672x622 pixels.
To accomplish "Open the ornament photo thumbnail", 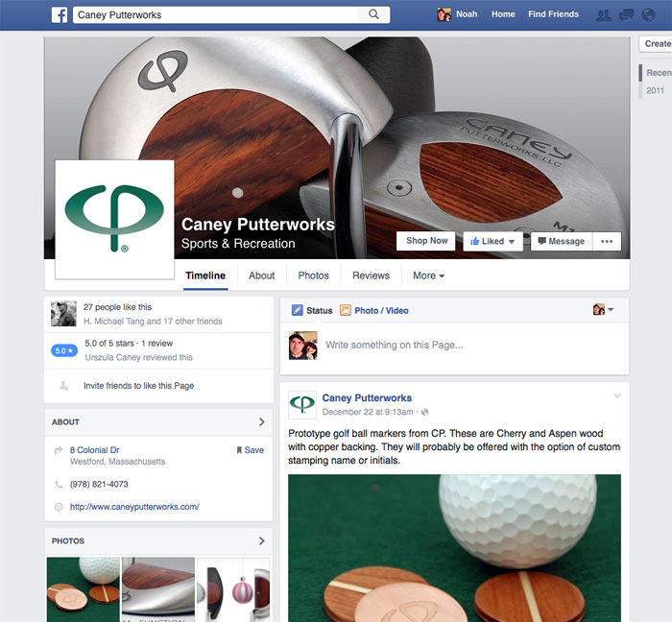I will point(233,590).
